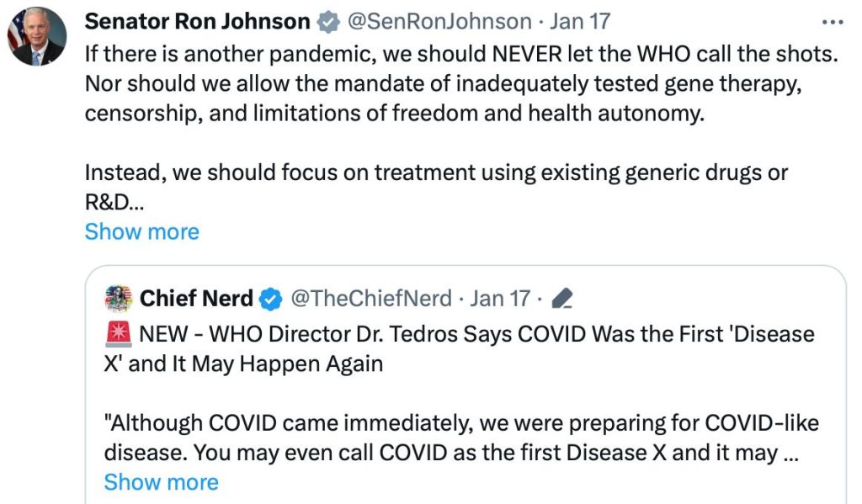
Task: Click the 'Instead, we should focus on treatment' line
Action: click(436, 172)
